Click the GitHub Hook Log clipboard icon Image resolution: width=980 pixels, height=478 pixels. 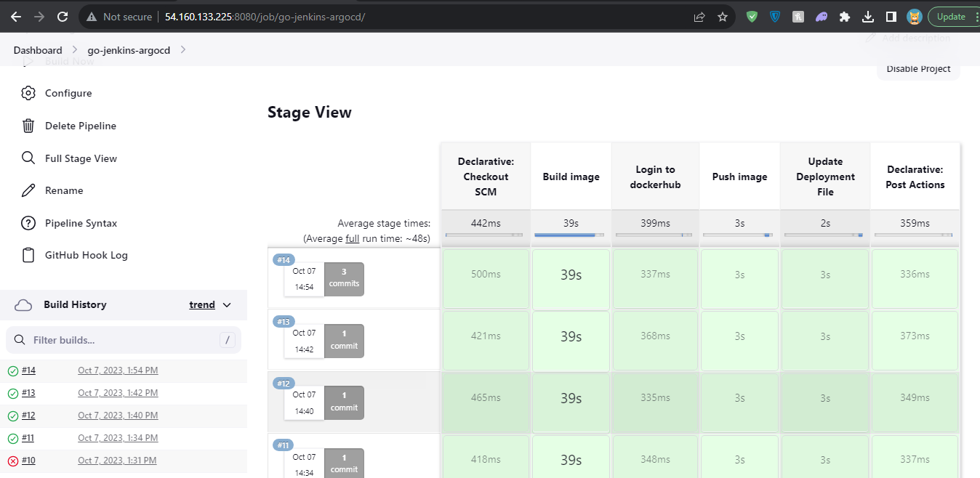[x=28, y=255]
